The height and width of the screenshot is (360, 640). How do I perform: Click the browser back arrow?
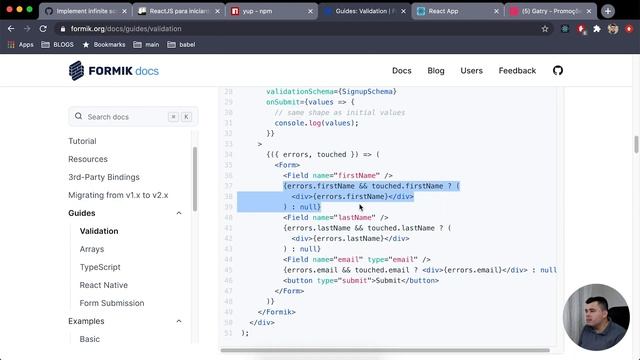pyautogui.click(x=11, y=29)
